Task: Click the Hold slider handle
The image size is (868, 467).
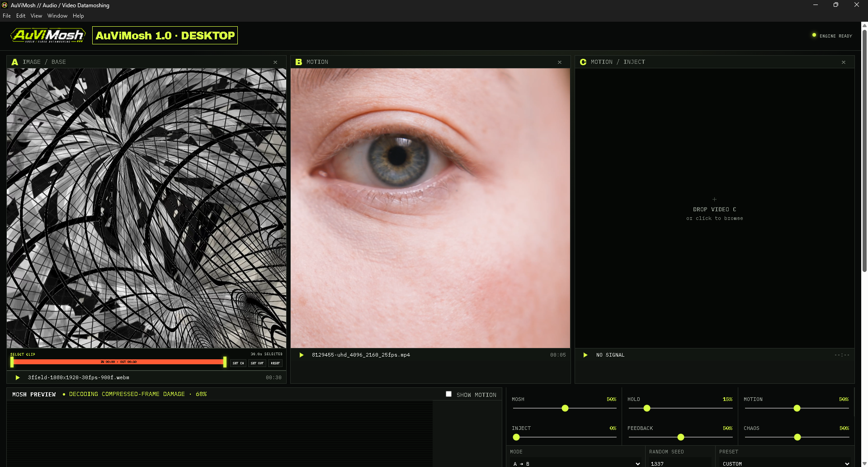Action: 647,408
